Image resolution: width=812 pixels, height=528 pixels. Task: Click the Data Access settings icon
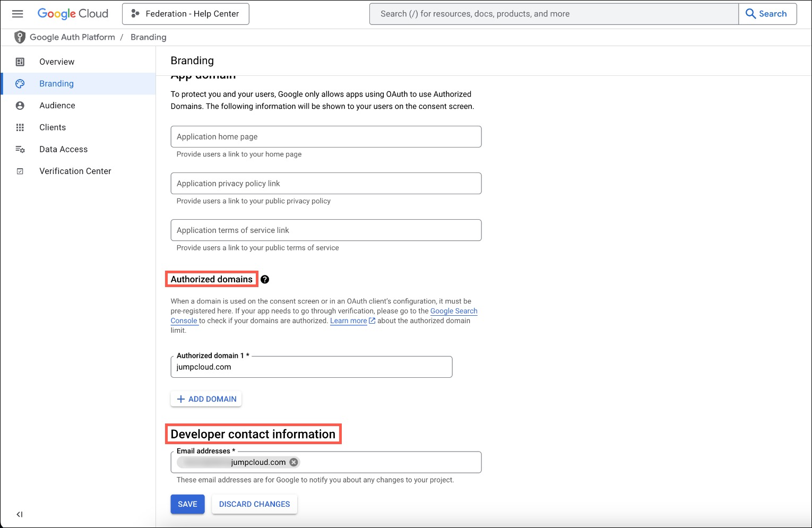click(20, 149)
